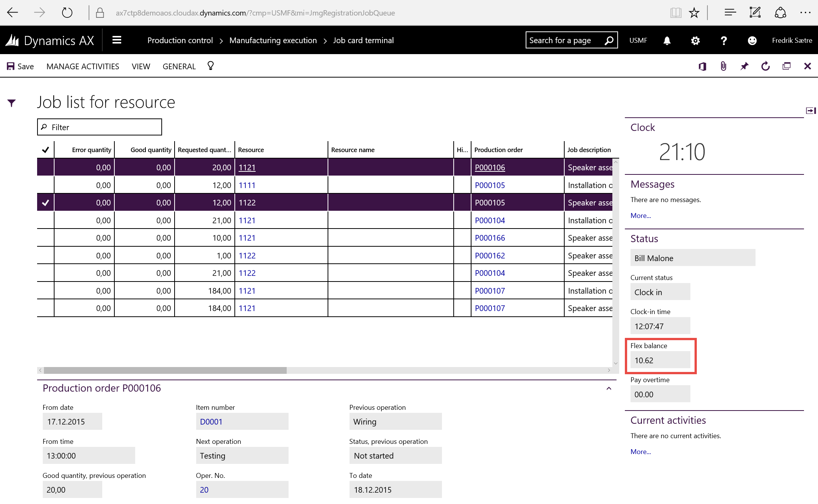
Task: Click the notifications bell icon
Action: pos(667,40)
